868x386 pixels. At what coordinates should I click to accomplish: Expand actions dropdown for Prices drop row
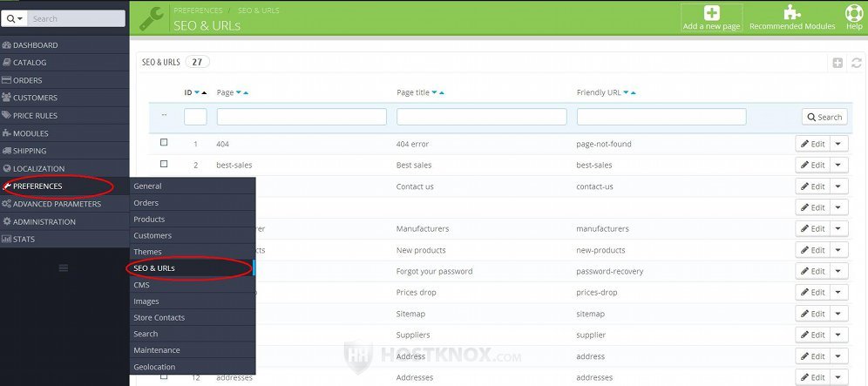pos(838,293)
